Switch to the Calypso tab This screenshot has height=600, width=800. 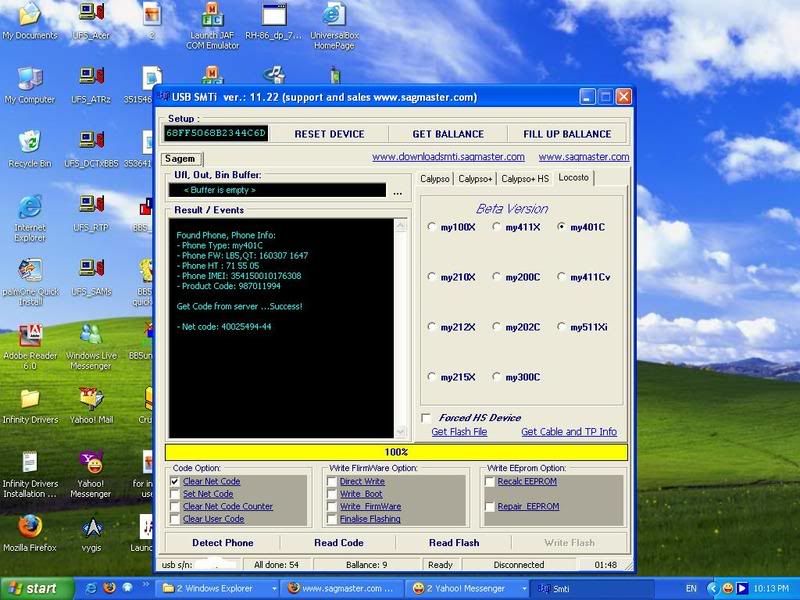435,179
